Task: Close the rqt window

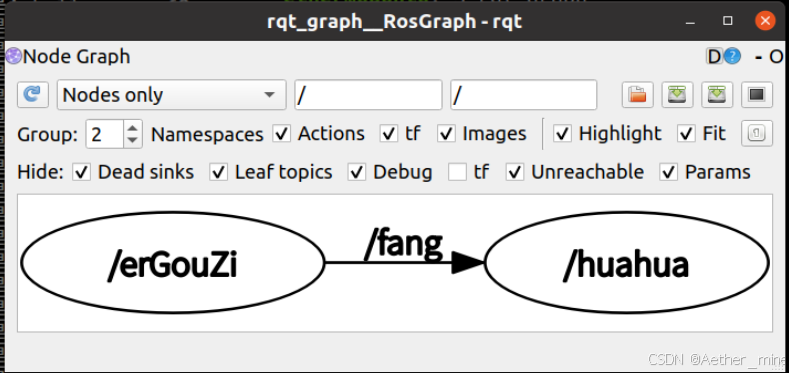Action: 765,21
